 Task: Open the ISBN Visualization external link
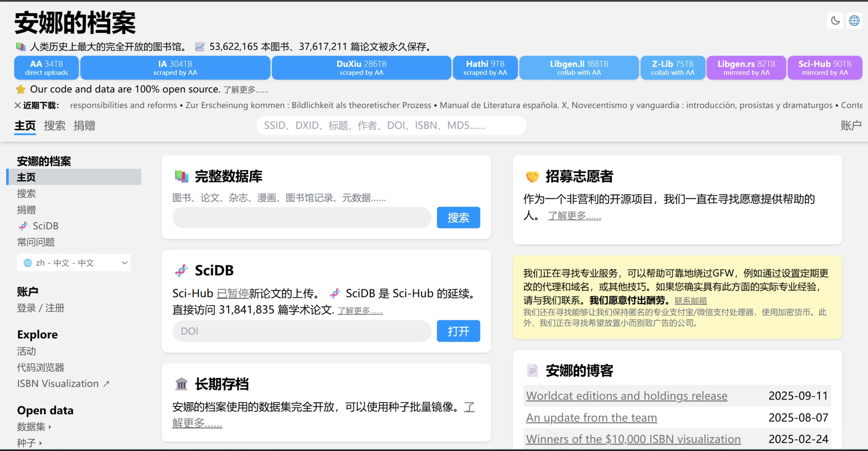63,384
